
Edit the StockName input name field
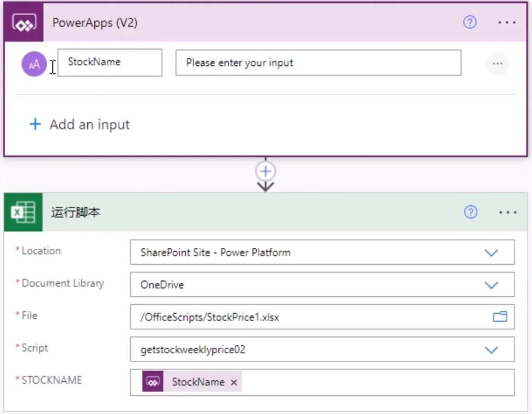tap(110, 63)
